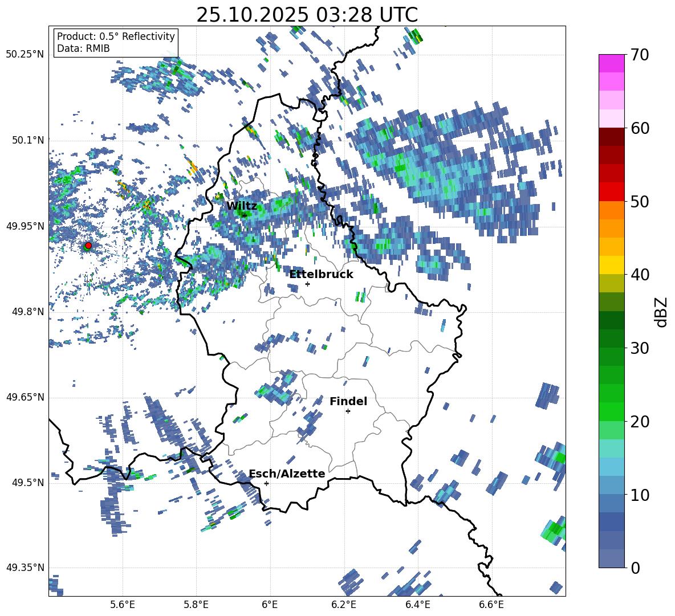
Task: Click the 6.4°E longitude tick label
Action: point(417,605)
